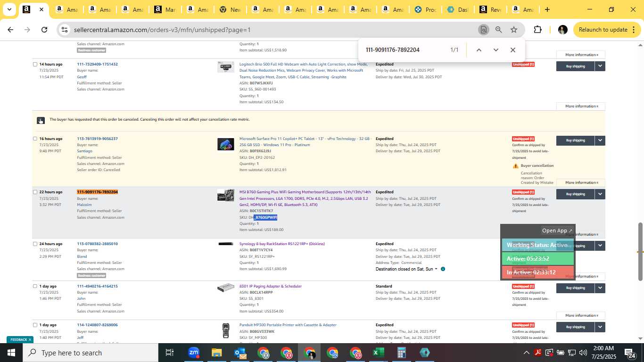Go back to the previous page

click(10, 30)
